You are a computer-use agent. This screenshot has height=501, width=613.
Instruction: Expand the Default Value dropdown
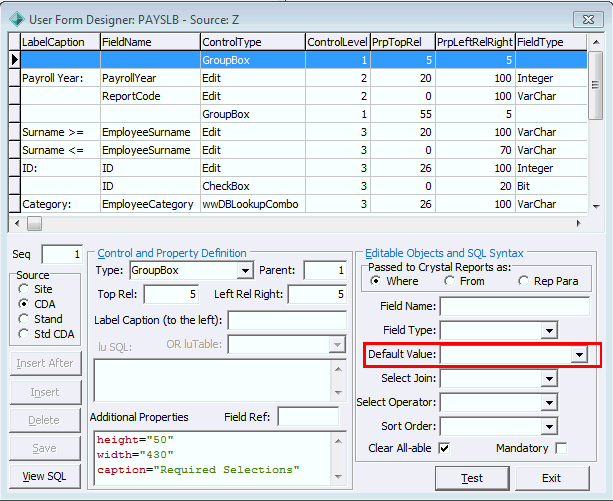579,354
